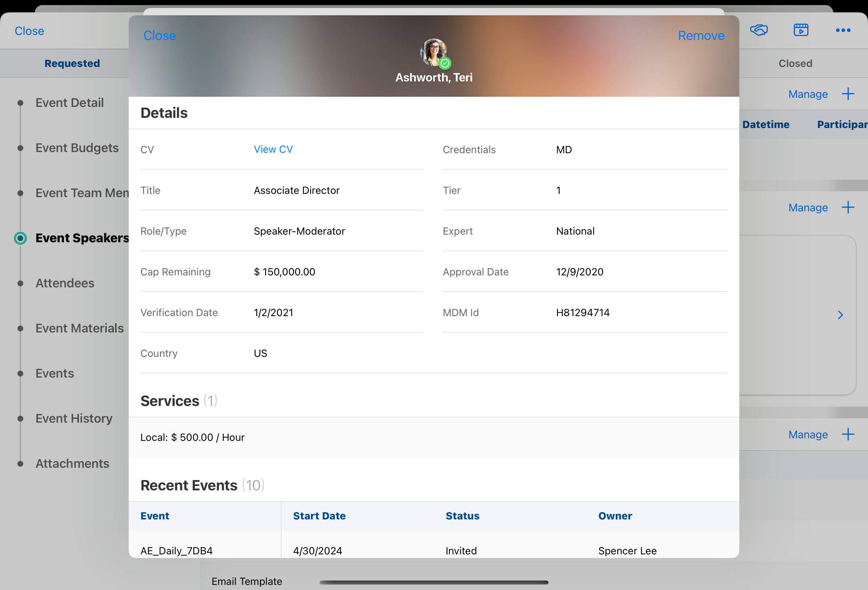Click the first Manage link
This screenshot has width=868, height=590.
[x=808, y=94]
